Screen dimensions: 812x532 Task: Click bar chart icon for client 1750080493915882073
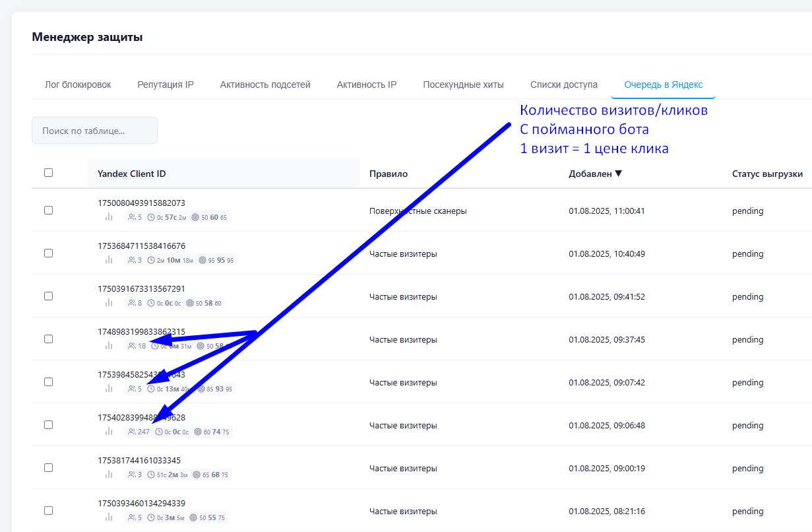coord(109,217)
